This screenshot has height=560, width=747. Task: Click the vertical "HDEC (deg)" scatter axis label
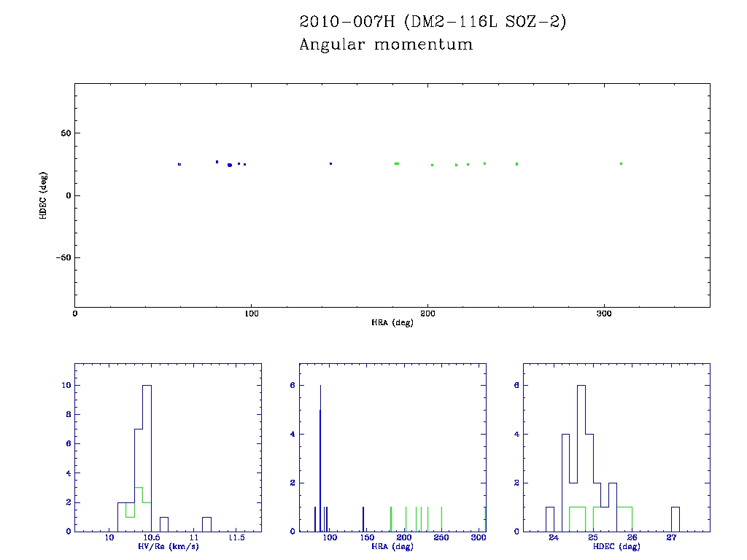44,195
